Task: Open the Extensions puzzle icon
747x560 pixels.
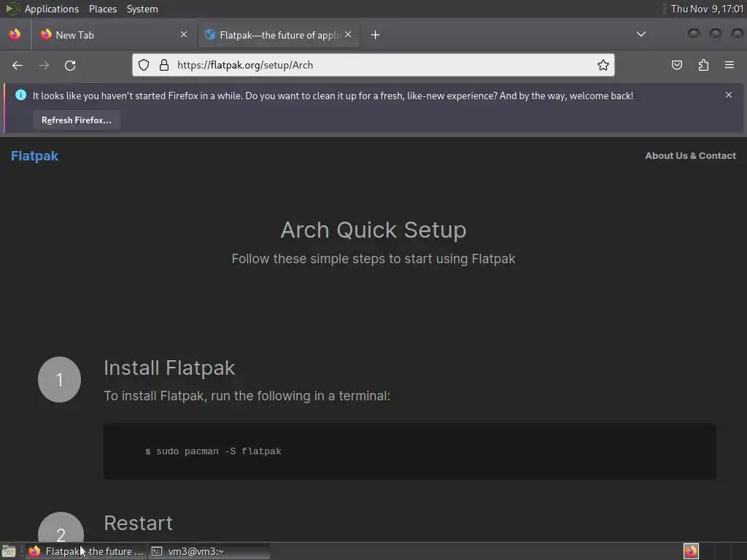Action: tap(703, 65)
